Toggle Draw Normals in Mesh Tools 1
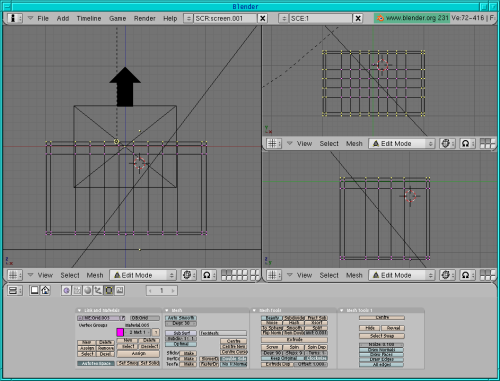Screen dimensions: 500x381 pos(382,350)
